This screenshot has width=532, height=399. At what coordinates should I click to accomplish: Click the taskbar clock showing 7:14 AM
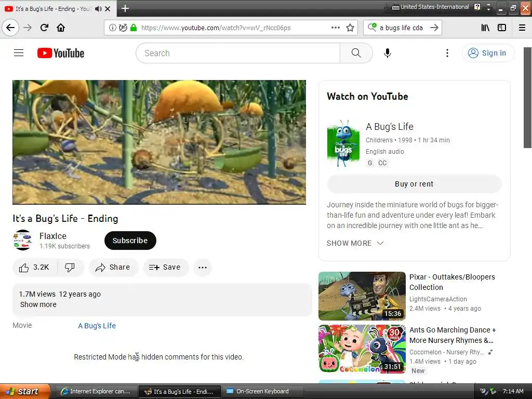point(513,391)
